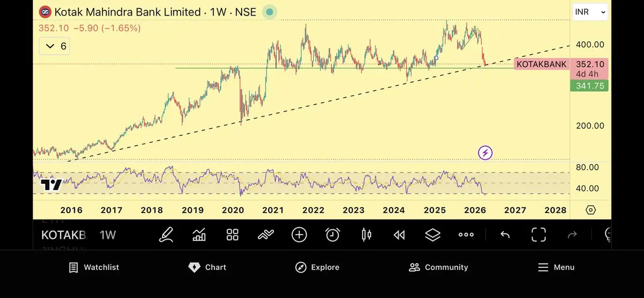Switch to the Community tab
The height and width of the screenshot is (298, 644).
click(438, 267)
